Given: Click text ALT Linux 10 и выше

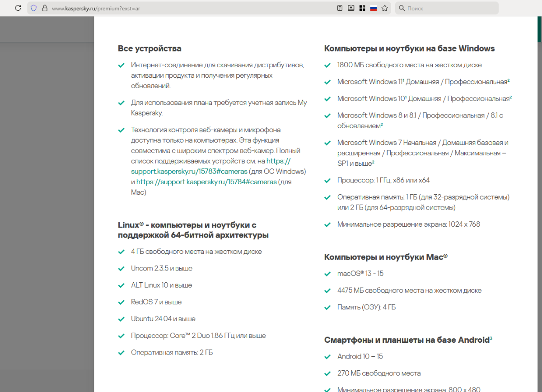Looking at the screenshot, I should (162, 285).
